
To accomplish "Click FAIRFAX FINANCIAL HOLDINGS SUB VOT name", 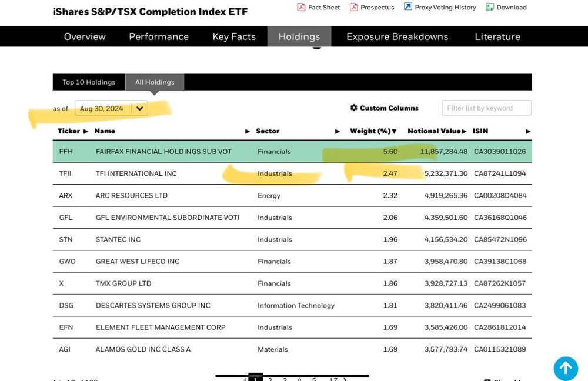I will (x=163, y=152).
